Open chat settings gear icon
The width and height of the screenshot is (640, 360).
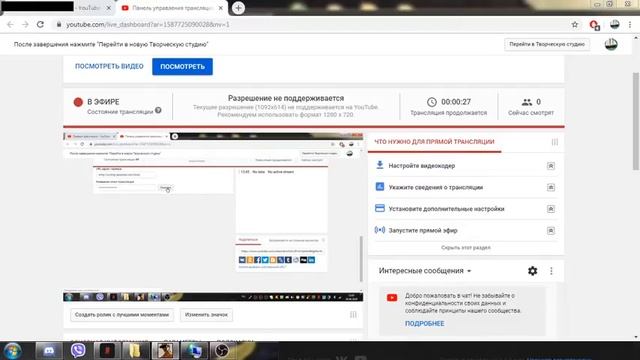533,271
